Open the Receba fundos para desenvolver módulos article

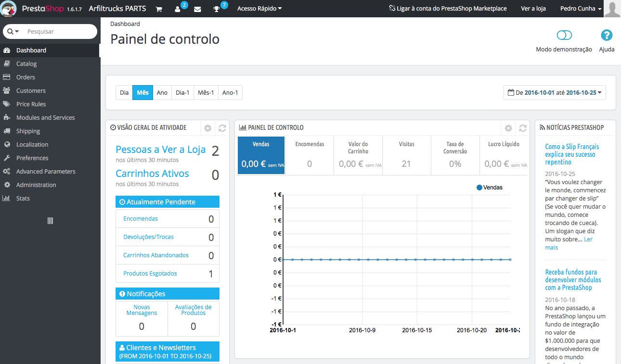[573, 280]
